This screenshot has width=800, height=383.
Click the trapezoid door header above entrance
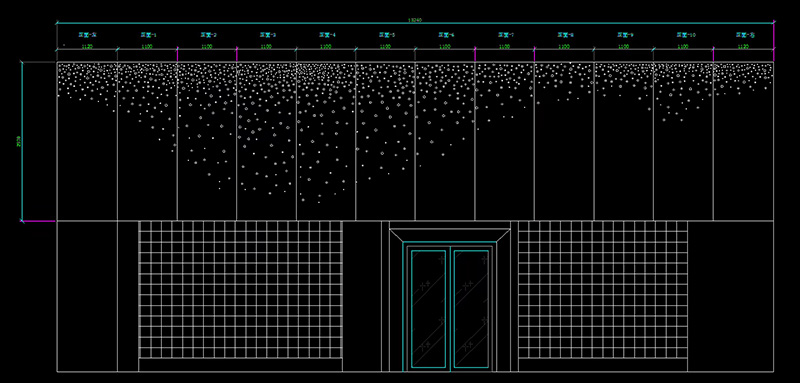tap(449, 235)
